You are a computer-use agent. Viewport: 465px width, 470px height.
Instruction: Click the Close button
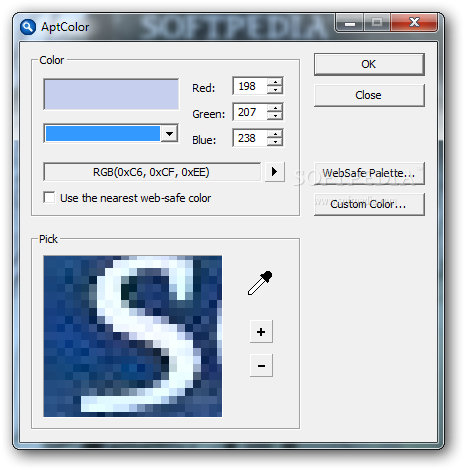[x=369, y=95]
